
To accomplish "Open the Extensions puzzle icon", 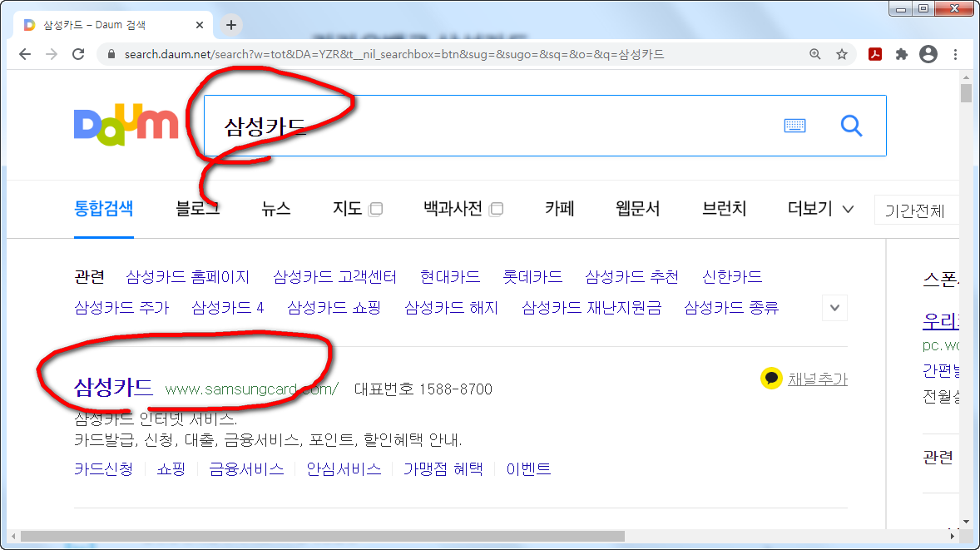I will [x=901, y=54].
